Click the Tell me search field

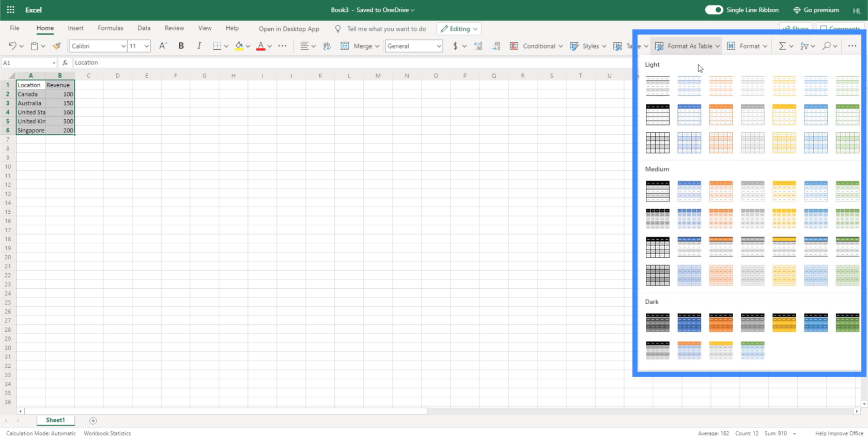386,29
